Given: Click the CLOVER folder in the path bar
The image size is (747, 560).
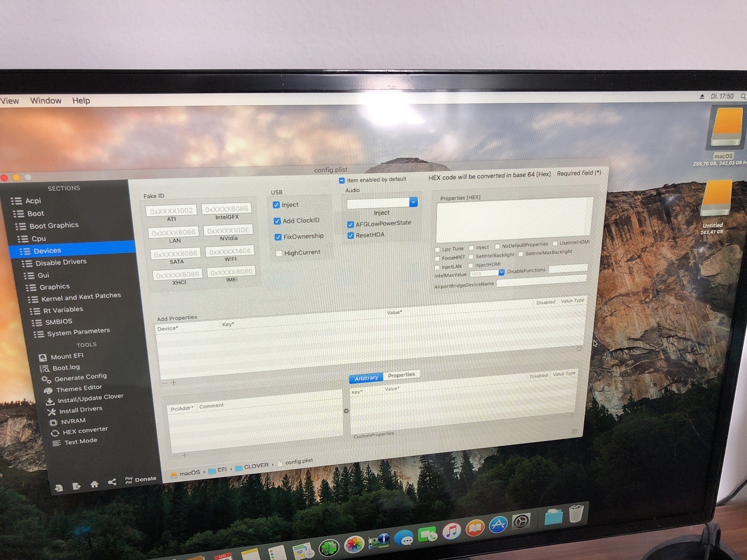Looking at the screenshot, I should (x=253, y=467).
